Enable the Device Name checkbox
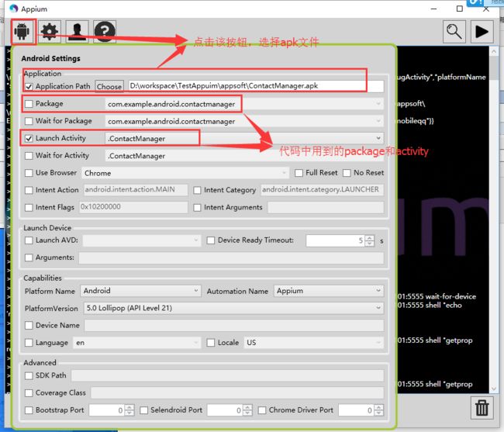 tap(29, 326)
